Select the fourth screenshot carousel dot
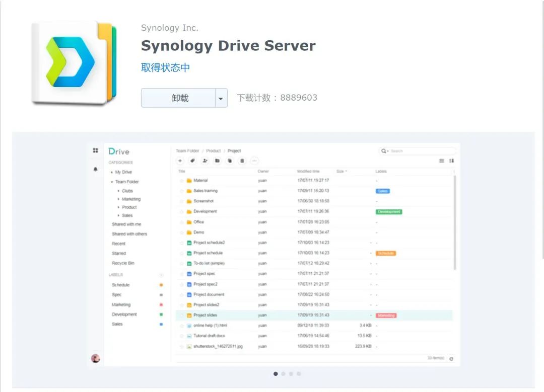The width and height of the screenshot is (544, 392). pyautogui.click(x=299, y=373)
